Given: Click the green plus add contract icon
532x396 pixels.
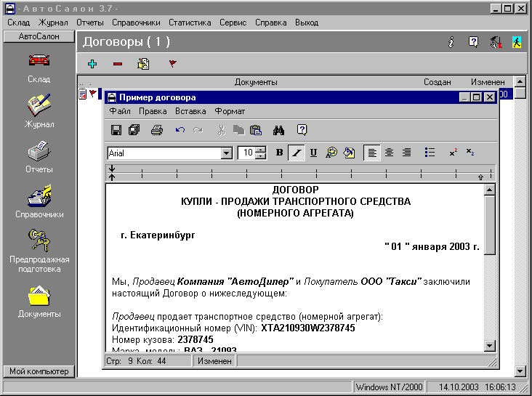Looking at the screenshot, I should pos(92,64).
